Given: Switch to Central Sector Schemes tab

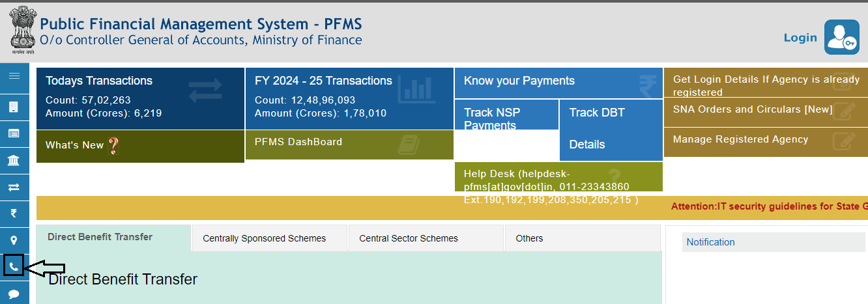Looking at the screenshot, I should [x=409, y=238].
